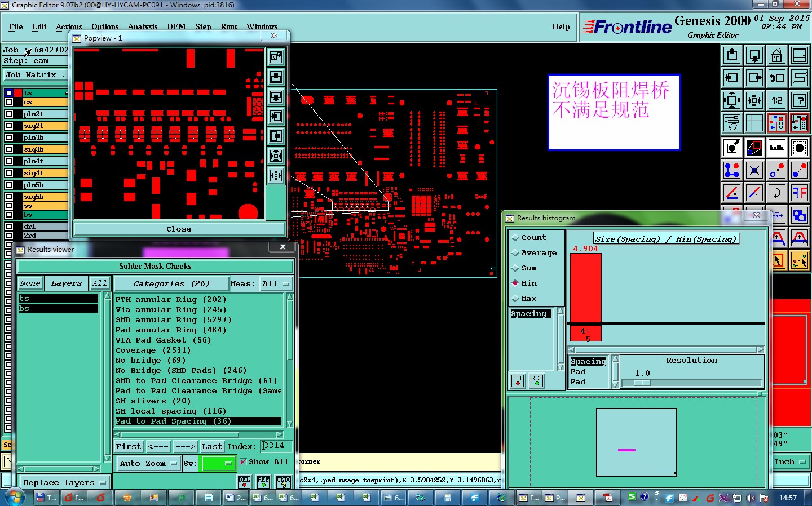812x506 pixels.
Task: Click the pan up icon in Popview toolbar
Action: pyautogui.click(x=276, y=77)
